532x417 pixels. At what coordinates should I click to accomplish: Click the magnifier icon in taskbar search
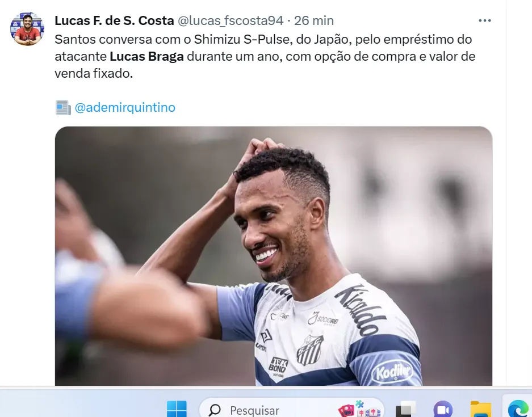point(215,410)
